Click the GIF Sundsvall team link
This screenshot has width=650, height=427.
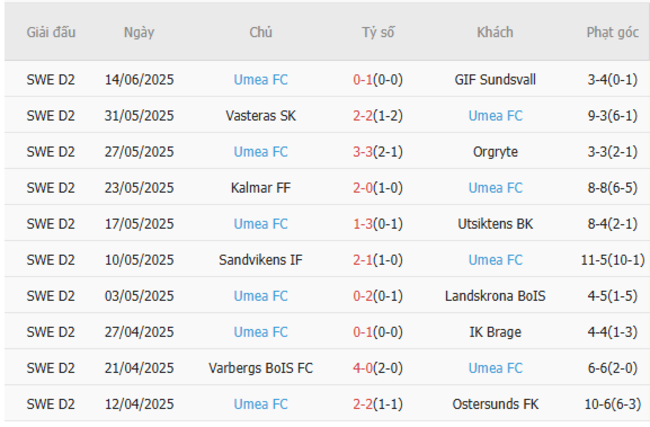point(495,79)
